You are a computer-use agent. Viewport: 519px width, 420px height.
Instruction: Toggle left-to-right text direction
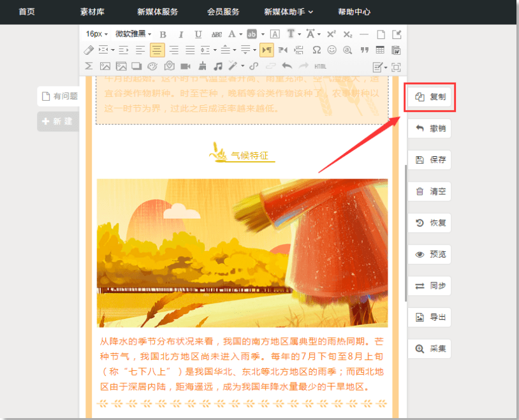pos(267,50)
